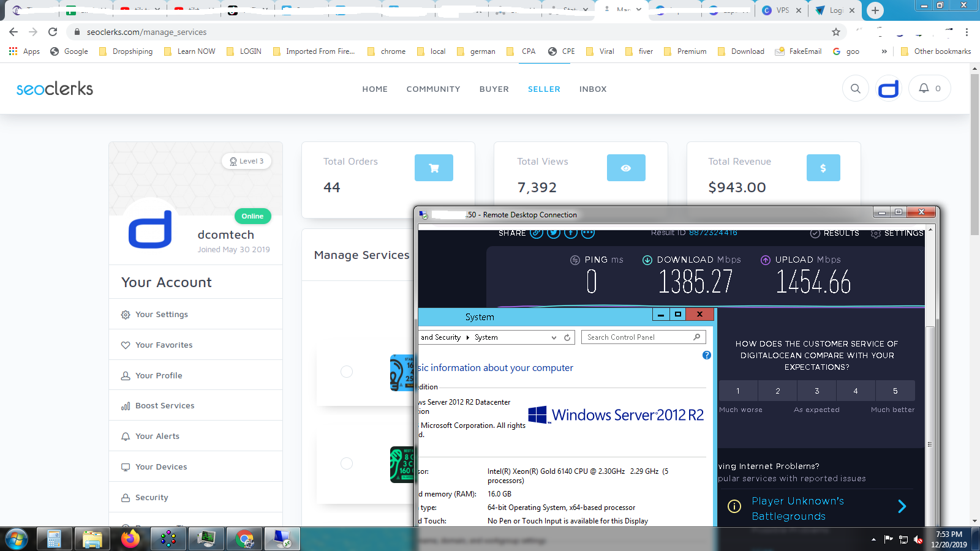Viewport: 980px width, 551px height.
Task: Open the SELLER navigation tab
Action: pos(544,89)
